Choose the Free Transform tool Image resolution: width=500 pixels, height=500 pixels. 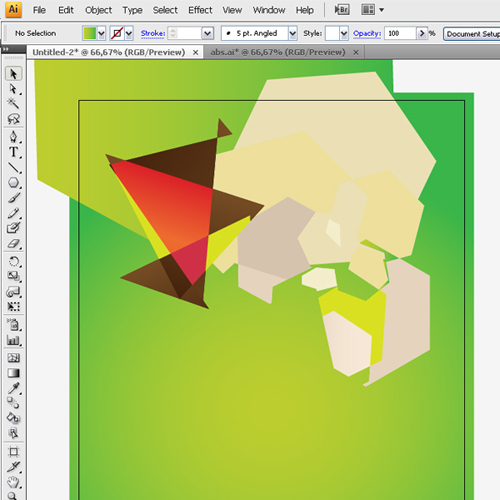pyautogui.click(x=13, y=306)
